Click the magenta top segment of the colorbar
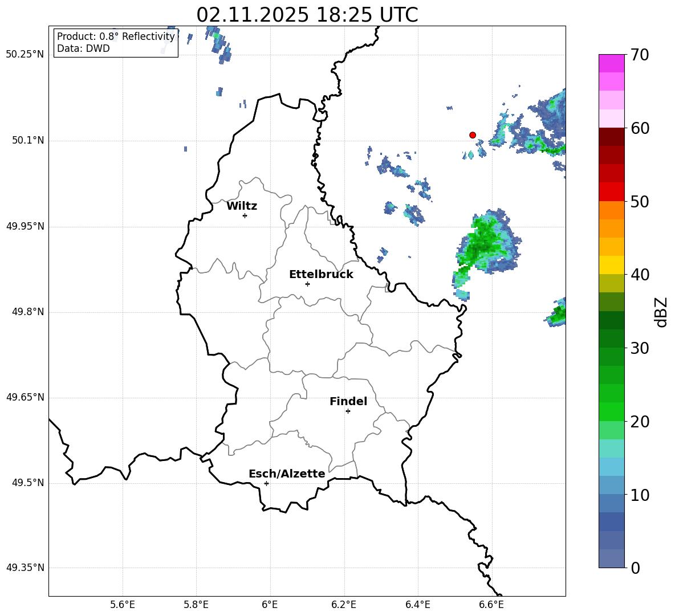 (611, 63)
